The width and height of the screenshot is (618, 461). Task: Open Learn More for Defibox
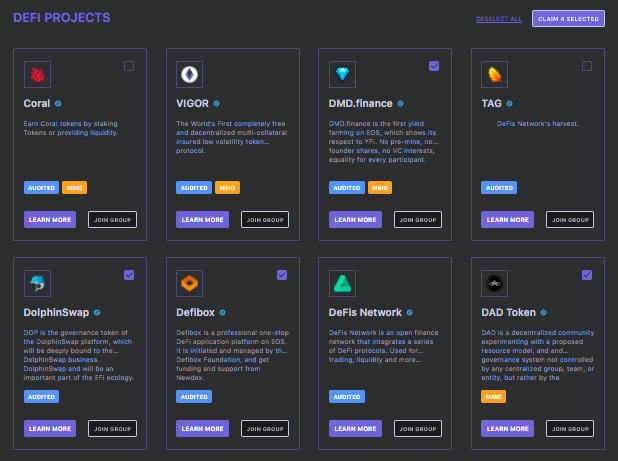[203, 428]
